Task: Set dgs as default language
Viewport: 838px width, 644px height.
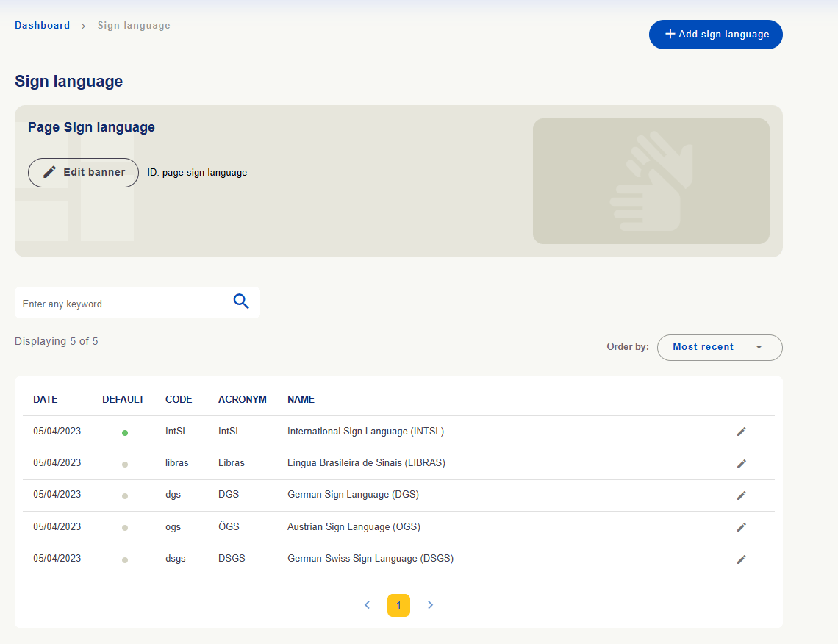Action: pyautogui.click(x=124, y=496)
